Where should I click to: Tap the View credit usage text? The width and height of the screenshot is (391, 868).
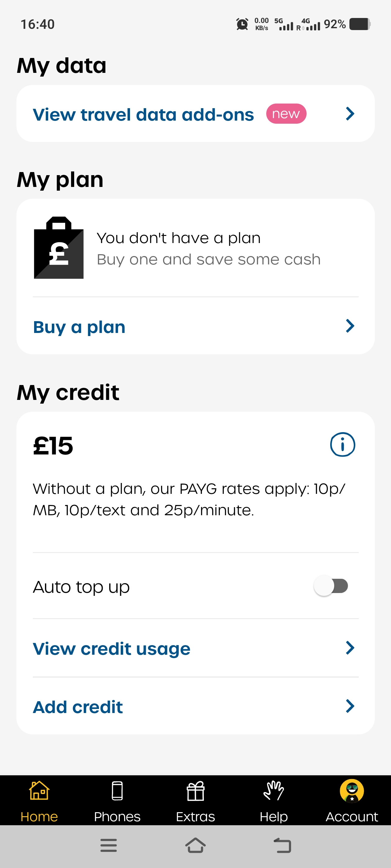pyautogui.click(x=112, y=649)
